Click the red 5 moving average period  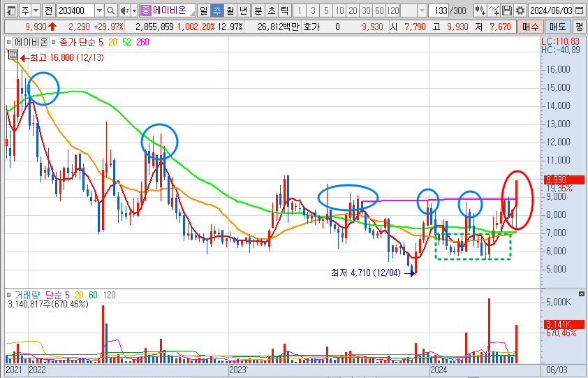[101, 43]
